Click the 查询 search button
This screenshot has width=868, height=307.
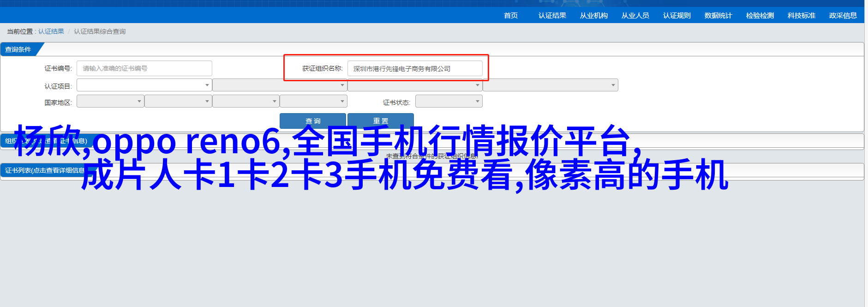[x=313, y=120]
